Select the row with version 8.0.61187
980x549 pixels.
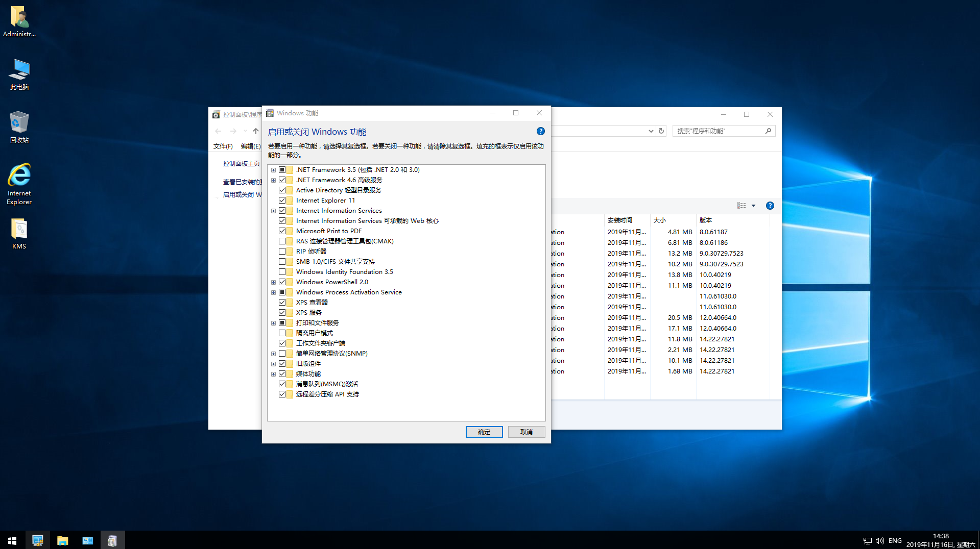coord(660,232)
